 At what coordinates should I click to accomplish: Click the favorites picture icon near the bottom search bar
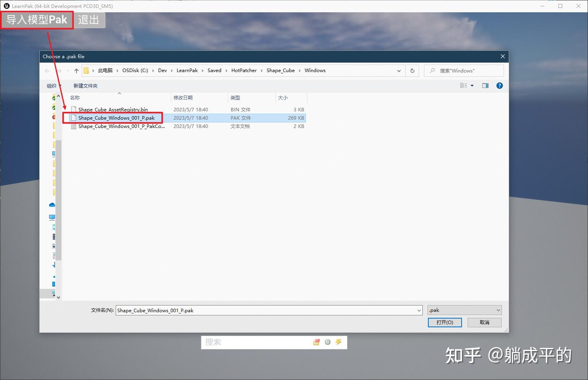click(316, 342)
